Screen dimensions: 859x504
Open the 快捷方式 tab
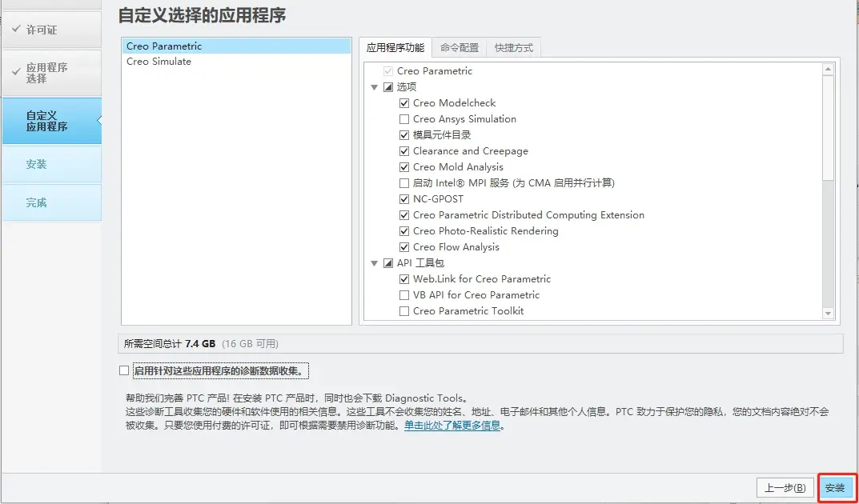pyautogui.click(x=514, y=48)
